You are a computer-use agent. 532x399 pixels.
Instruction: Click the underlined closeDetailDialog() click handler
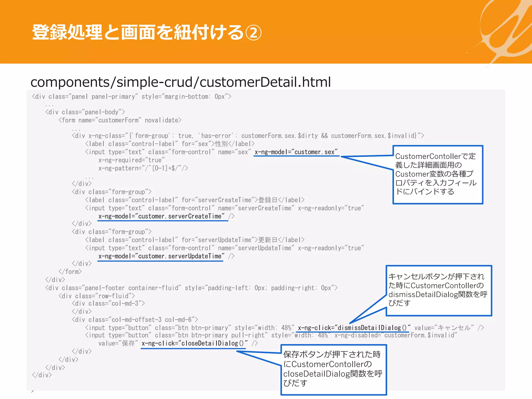[194, 343]
